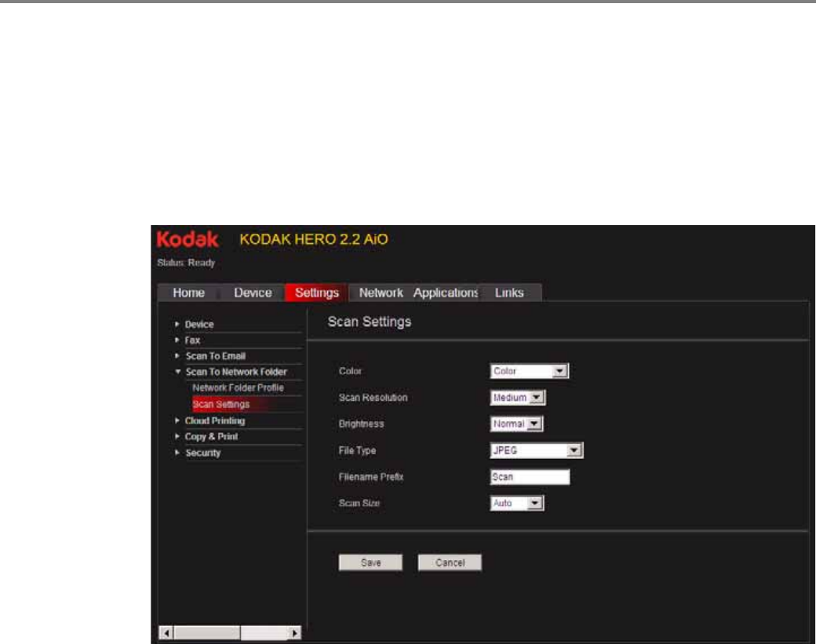Open Network Folder Profile page
816x644 pixels.
click(x=238, y=388)
